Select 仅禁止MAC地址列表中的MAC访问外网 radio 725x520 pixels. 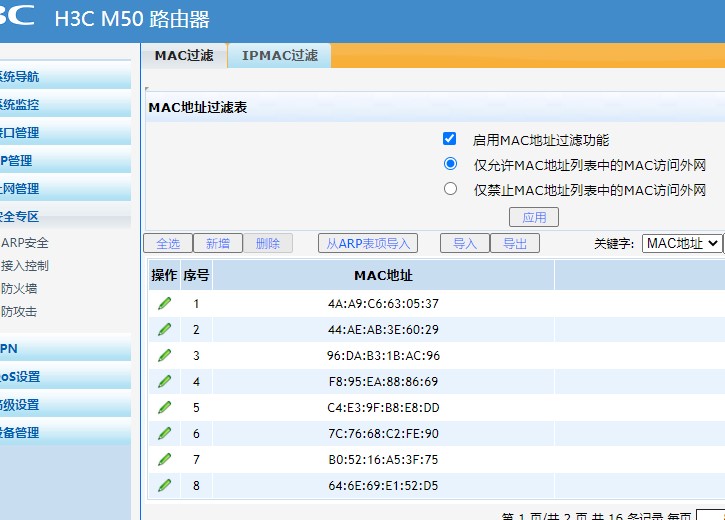coord(450,189)
